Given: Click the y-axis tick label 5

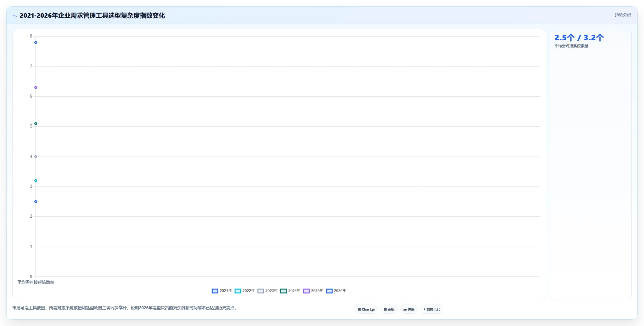Looking at the screenshot, I should 31,126.
